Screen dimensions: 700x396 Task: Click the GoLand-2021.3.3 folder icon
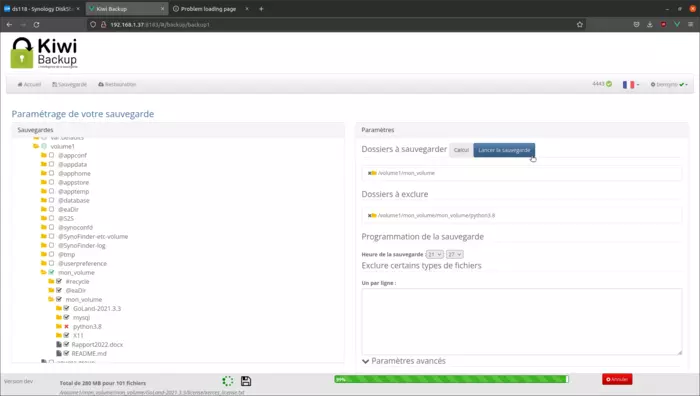pyautogui.click(x=59, y=308)
